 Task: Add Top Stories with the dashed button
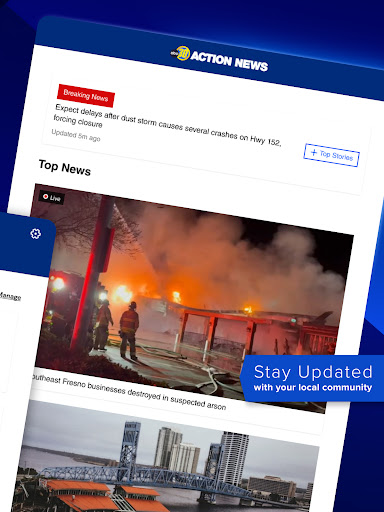tap(331, 155)
